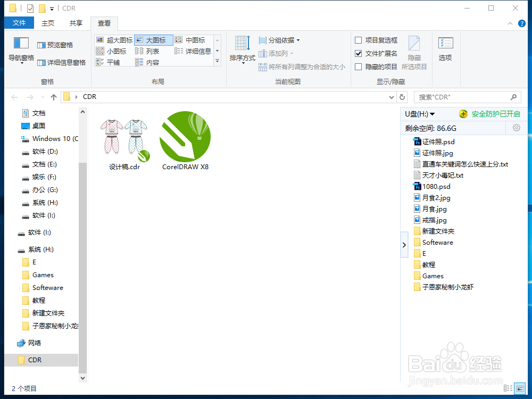532x399 pixels.
Task: Expand the address bar history dropdown
Action: point(392,97)
